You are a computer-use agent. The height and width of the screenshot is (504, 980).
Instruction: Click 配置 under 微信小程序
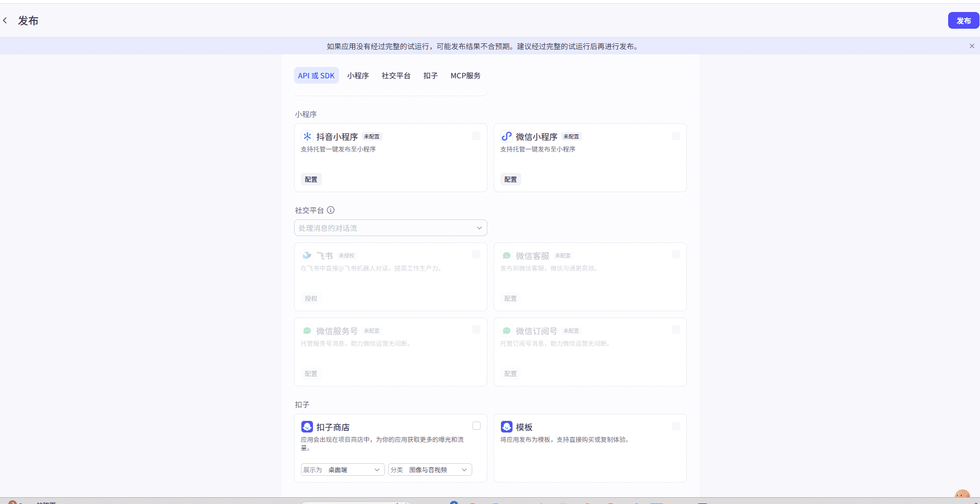click(x=510, y=179)
